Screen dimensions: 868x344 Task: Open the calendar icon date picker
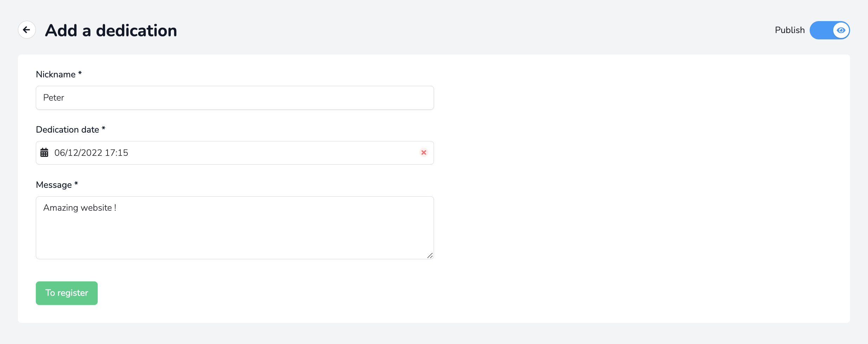[x=44, y=153]
